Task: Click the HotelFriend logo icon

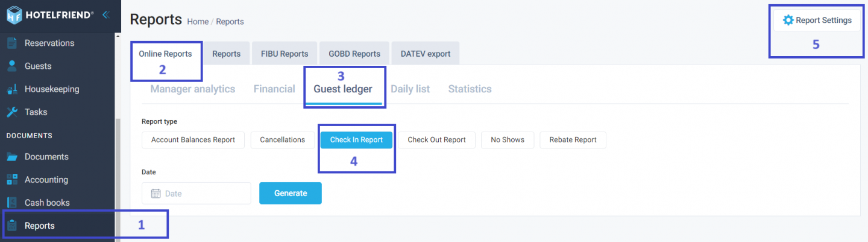Action: click(x=14, y=14)
